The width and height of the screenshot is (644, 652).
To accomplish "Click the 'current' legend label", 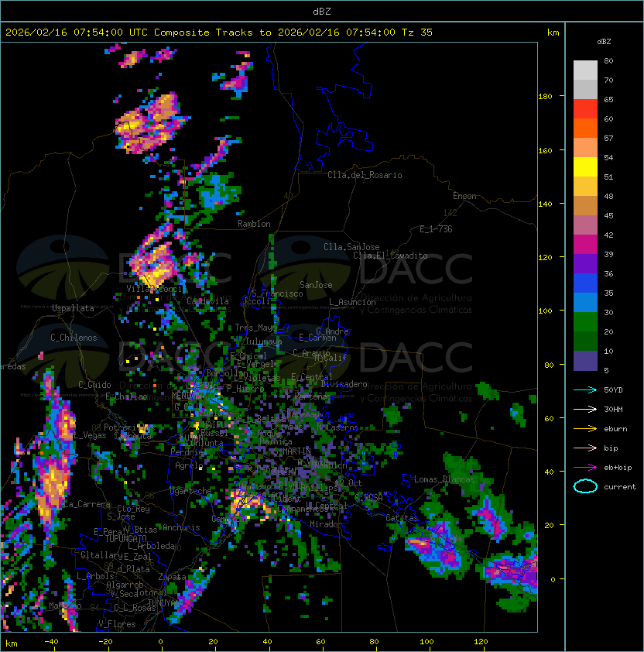I will (620, 487).
